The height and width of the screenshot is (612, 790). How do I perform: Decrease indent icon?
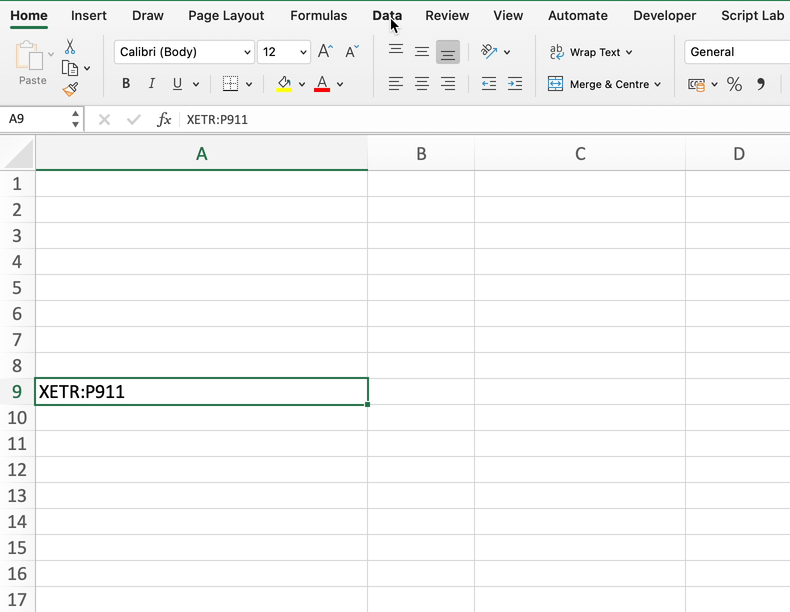pyautogui.click(x=489, y=84)
